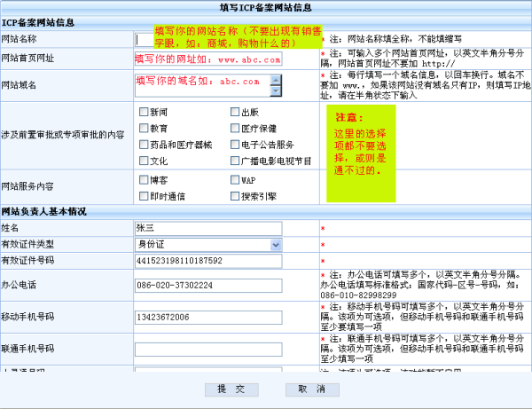Image resolution: width=532 pixels, height=409 pixels.
Task: Tick the 出版 checkbox
Action: click(235, 113)
